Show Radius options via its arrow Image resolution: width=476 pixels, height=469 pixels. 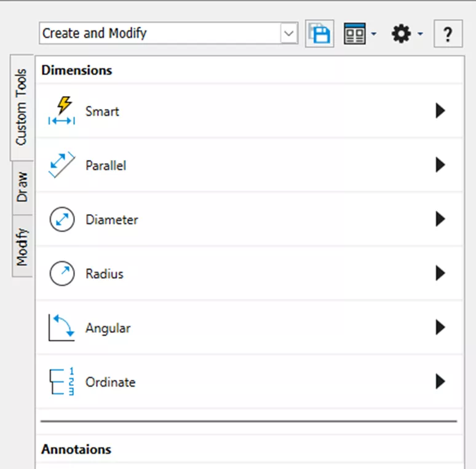(440, 274)
